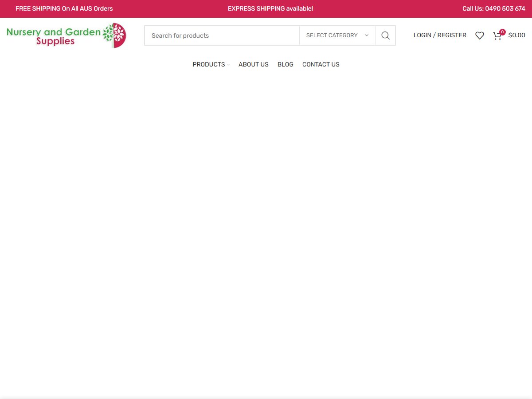The height and width of the screenshot is (399, 532).
Task: Click the Login / Register link
Action: tap(440, 35)
